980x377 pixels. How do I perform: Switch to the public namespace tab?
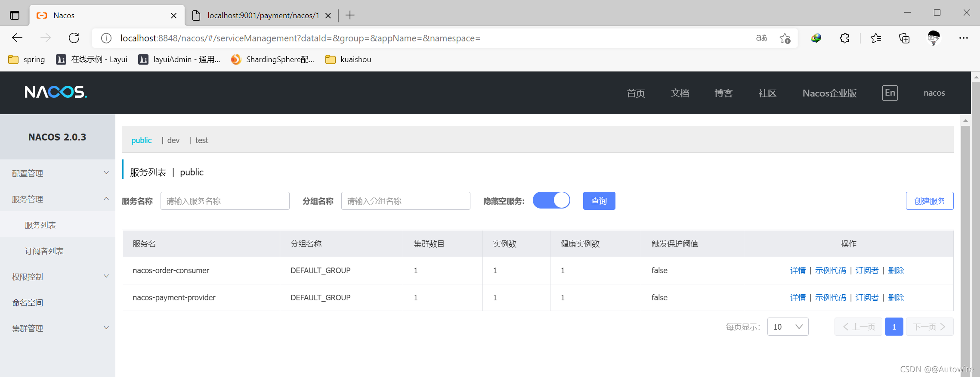pos(142,140)
